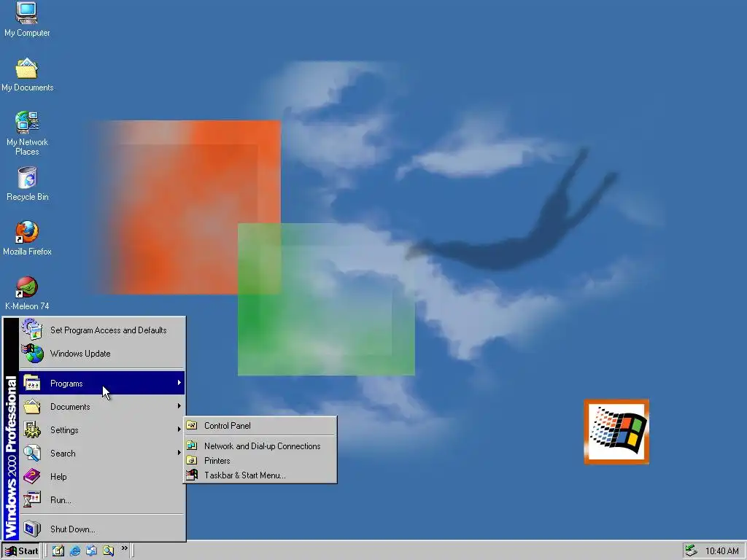Click the Control Panel folder icon
This screenshot has width=747, height=560.
pyautogui.click(x=192, y=425)
